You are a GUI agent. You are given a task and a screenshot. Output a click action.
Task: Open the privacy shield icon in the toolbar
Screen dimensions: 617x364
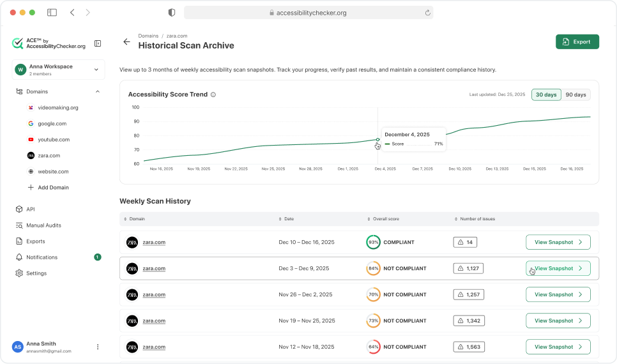click(x=172, y=13)
